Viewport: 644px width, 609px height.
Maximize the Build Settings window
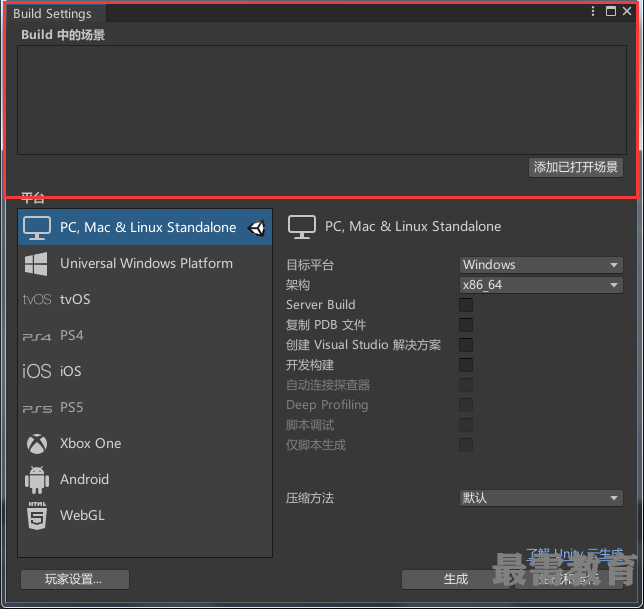611,11
